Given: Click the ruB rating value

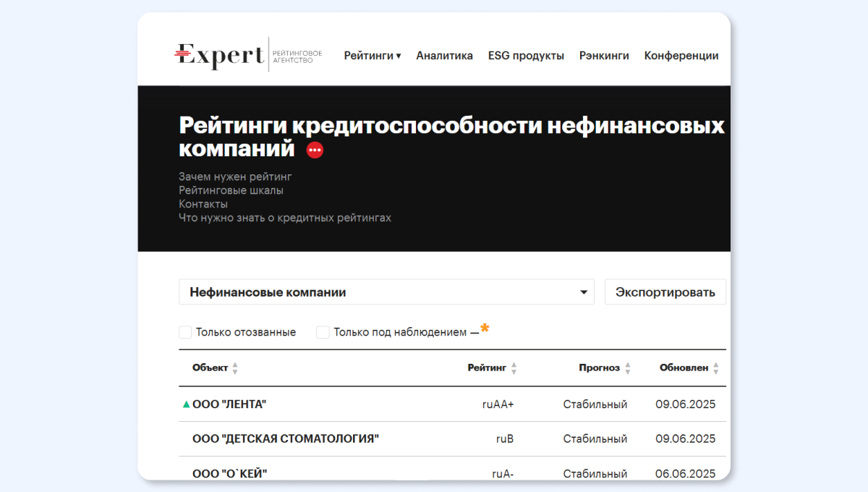Looking at the screenshot, I should tap(505, 439).
